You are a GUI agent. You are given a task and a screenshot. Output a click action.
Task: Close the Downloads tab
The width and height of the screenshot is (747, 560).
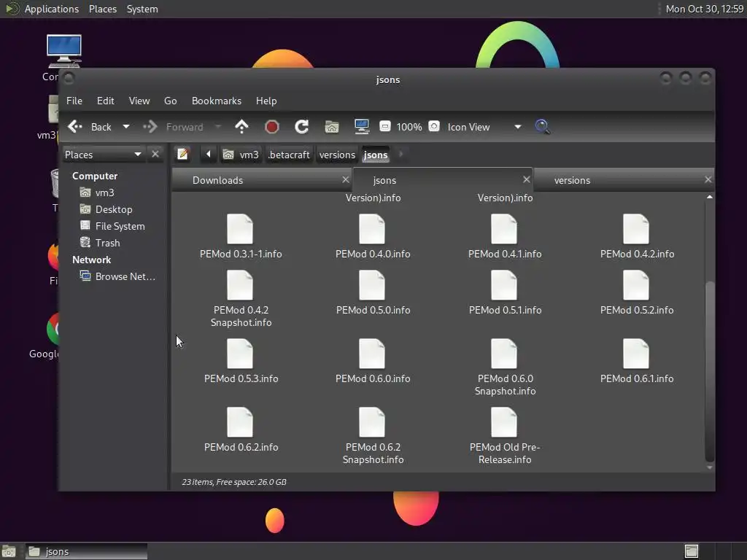pos(346,179)
